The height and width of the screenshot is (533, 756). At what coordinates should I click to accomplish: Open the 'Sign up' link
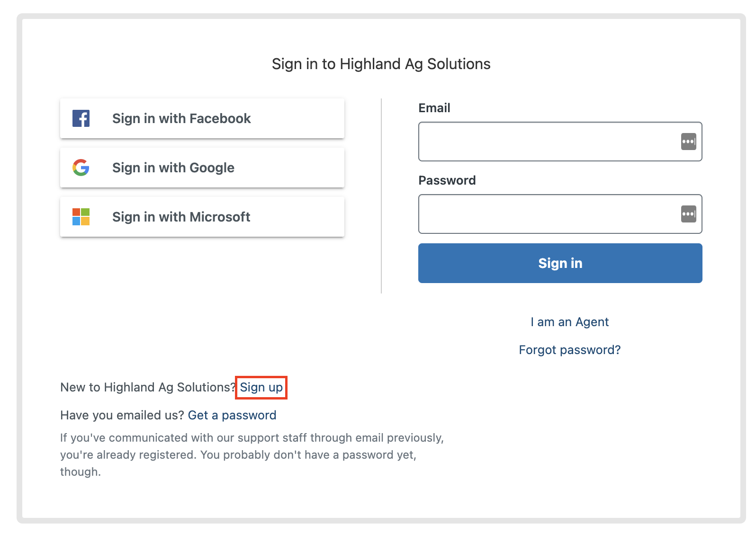(261, 387)
